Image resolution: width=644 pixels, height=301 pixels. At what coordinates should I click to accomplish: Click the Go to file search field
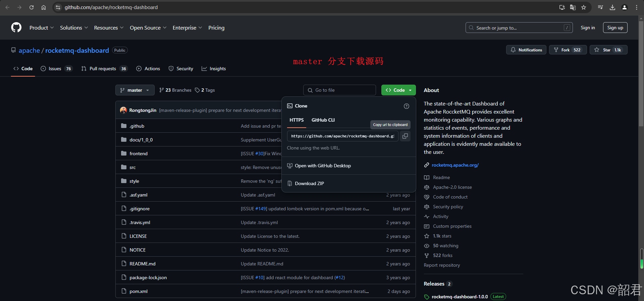339,90
